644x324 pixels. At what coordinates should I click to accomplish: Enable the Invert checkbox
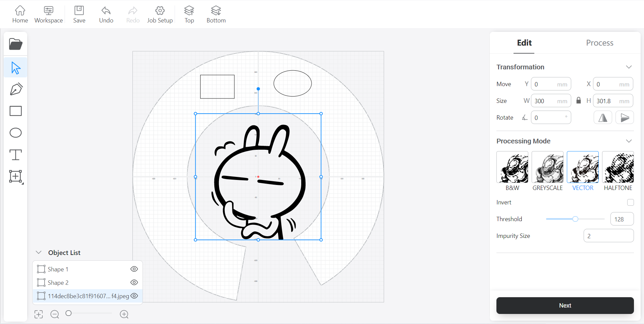tap(631, 202)
